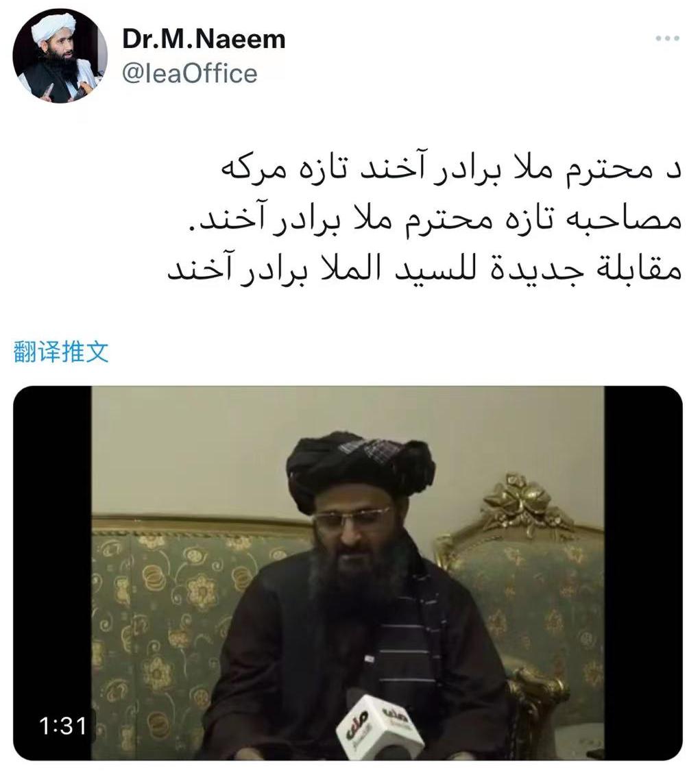The width and height of the screenshot is (700, 773).
Task: Click the right black letterbox bar of the video
Action: pyautogui.click(x=643, y=573)
